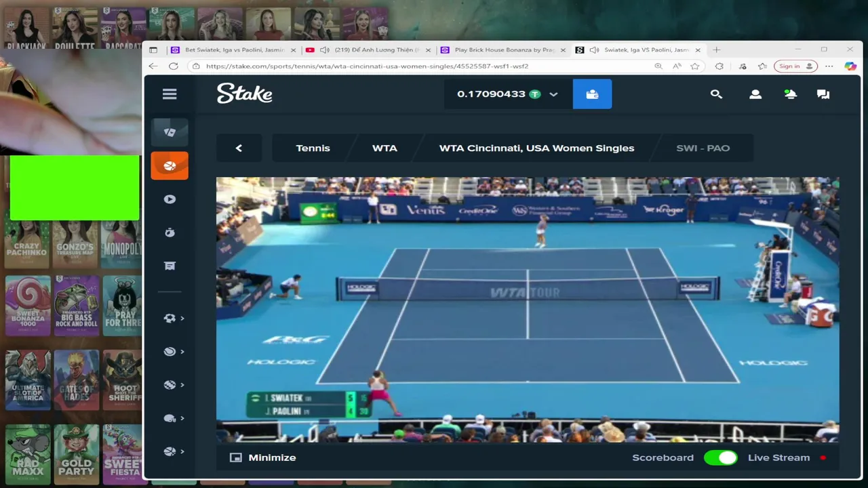Viewport: 868px width, 488px height.
Task: Click the Live Stream label
Action: click(x=778, y=457)
